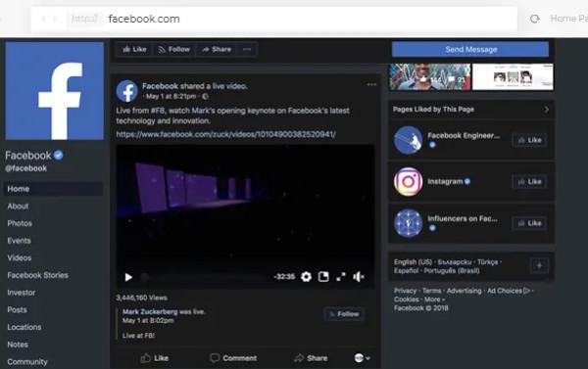Click Influencers on Facebook page icon

pos(408,223)
